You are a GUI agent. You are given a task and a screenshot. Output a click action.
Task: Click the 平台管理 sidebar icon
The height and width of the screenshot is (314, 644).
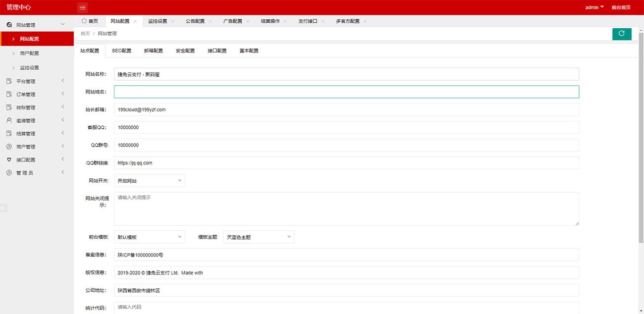[9, 81]
